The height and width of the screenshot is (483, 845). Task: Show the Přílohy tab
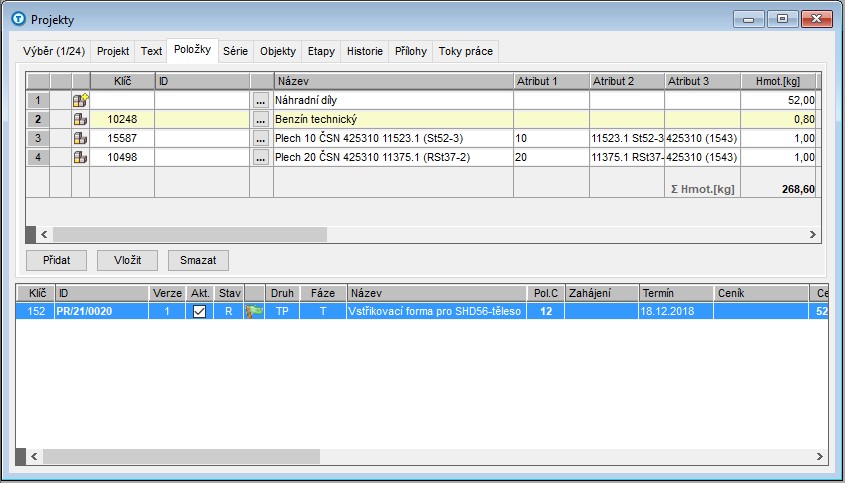coord(411,51)
